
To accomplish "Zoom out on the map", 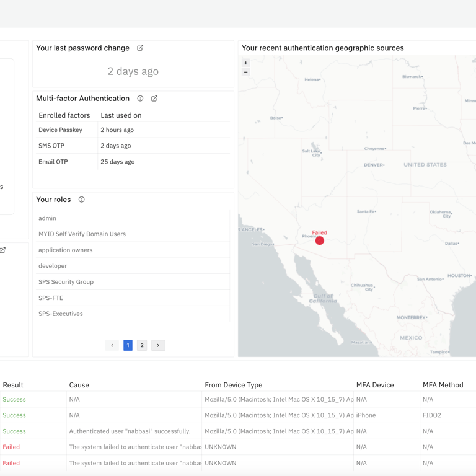I will click(246, 72).
